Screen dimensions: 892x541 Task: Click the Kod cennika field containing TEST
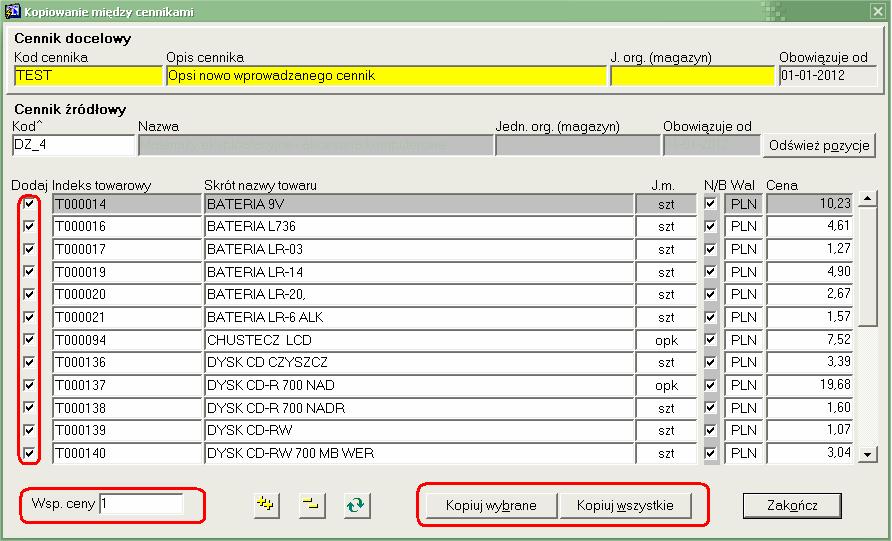click(x=88, y=76)
